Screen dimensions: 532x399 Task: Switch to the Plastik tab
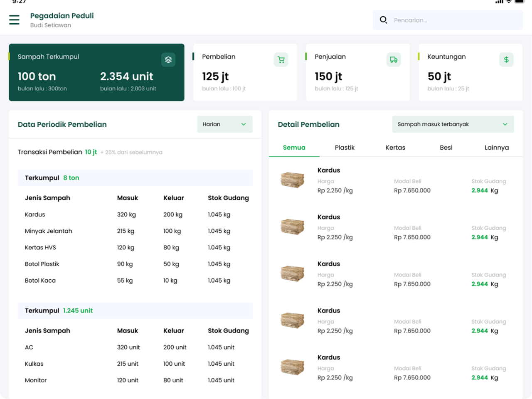345,148
